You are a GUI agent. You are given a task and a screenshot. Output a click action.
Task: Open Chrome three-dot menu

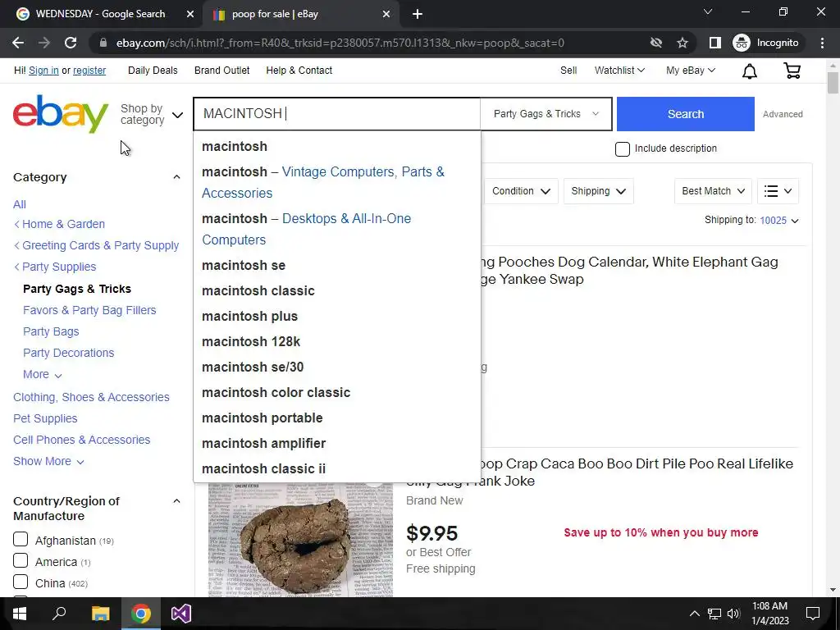tap(822, 43)
